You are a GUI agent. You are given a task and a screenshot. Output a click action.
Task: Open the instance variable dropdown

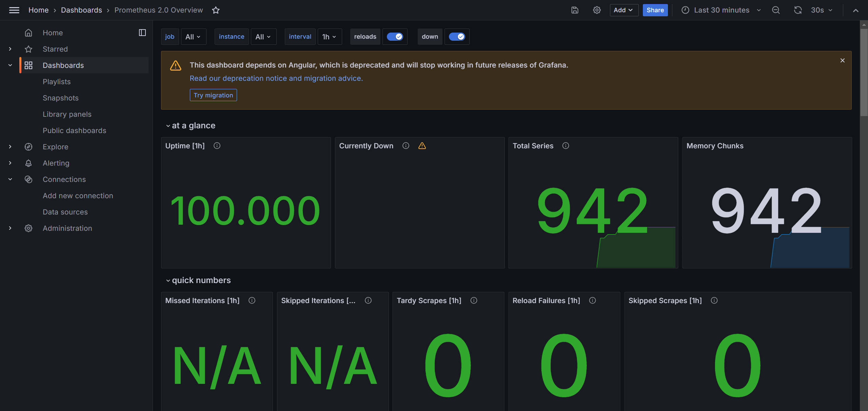[263, 37]
